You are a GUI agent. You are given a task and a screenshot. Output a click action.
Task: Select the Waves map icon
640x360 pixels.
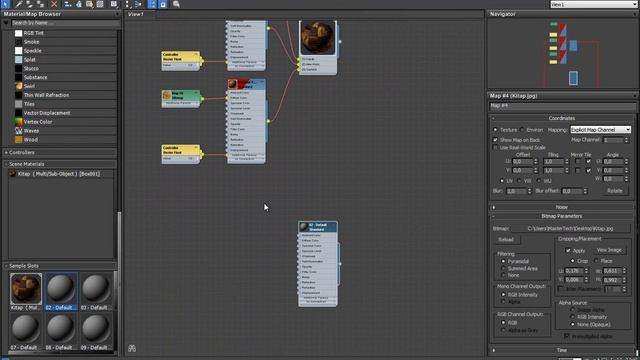click(x=19, y=131)
